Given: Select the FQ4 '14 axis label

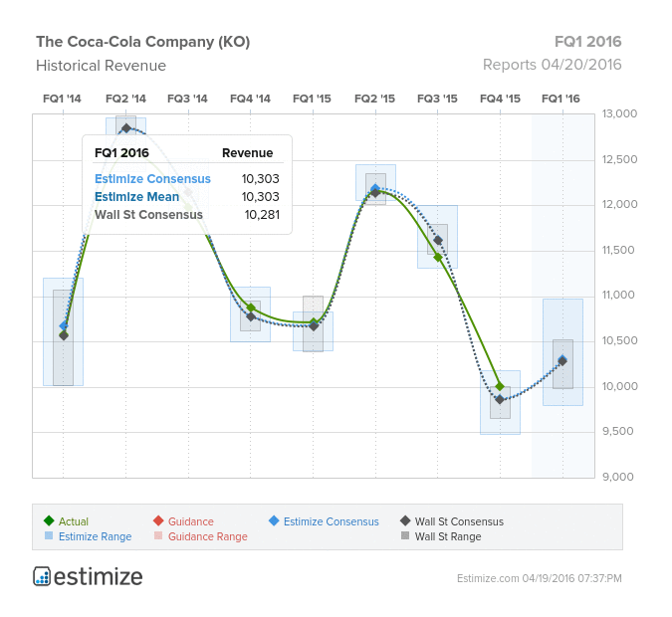Looking at the screenshot, I should [250, 99].
